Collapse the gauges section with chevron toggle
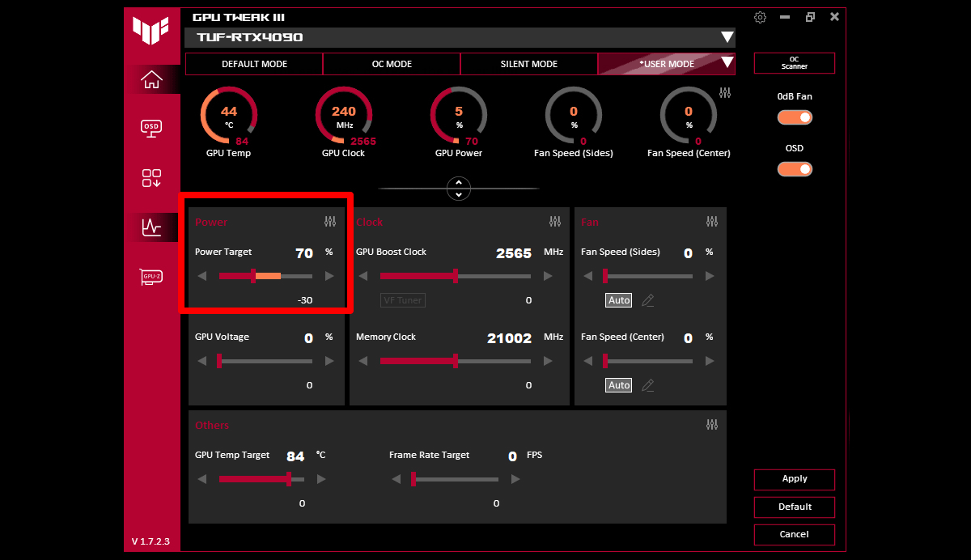This screenshot has height=560, width=971. point(459,189)
